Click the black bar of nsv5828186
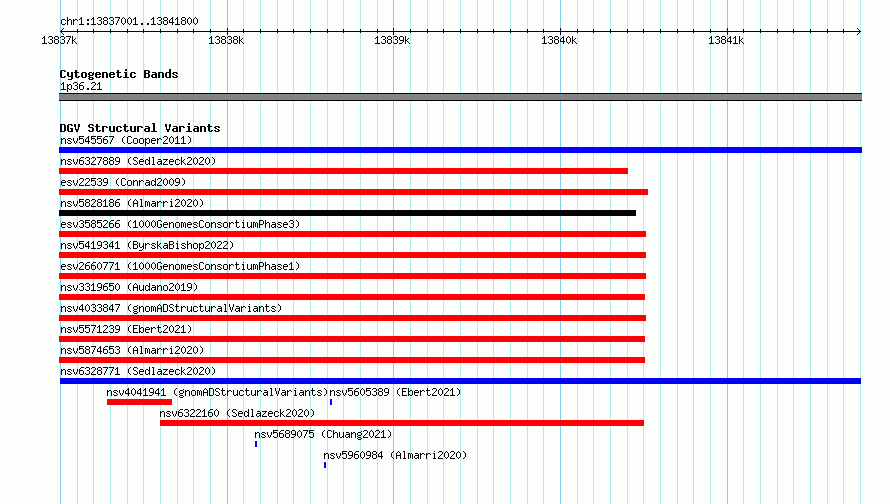The image size is (890, 504). [347, 213]
